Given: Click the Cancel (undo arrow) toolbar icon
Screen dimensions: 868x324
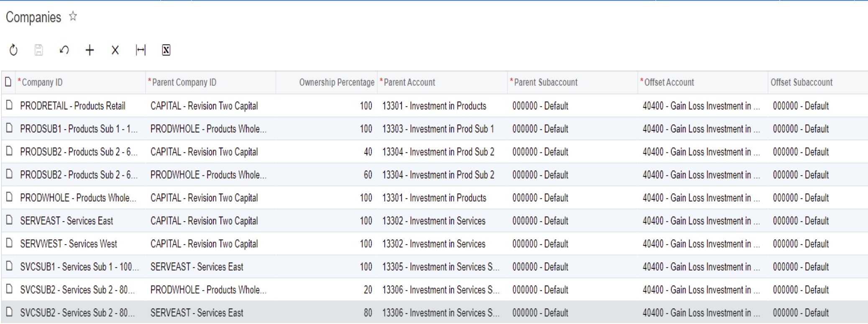Looking at the screenshot, I should pos(64,50).
